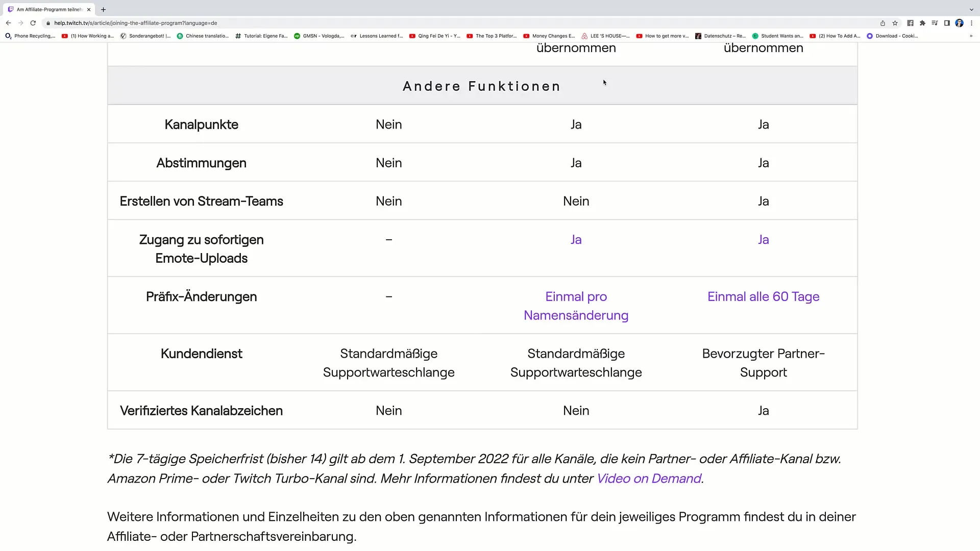Image resolution: width=980 pixels, height=551 pixels.
Task: Click the purple Ja link in Partner column
Action: tap(763, 240)
